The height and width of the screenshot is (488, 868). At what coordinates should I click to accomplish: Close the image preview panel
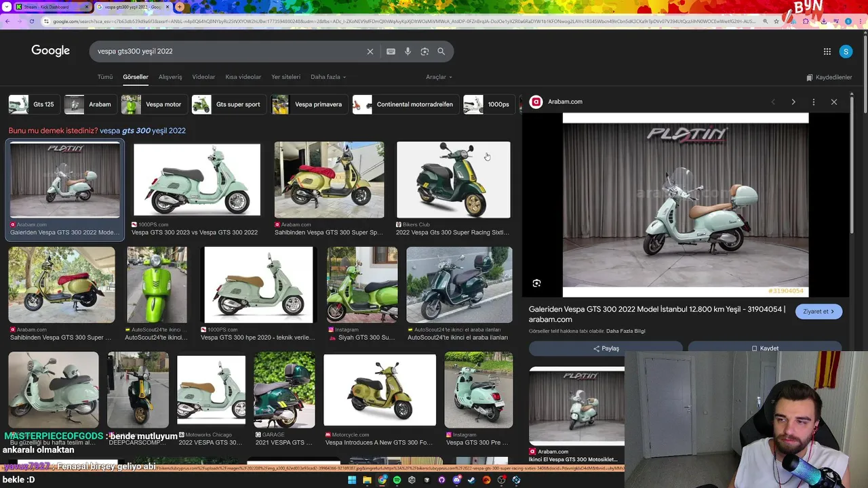pos(834,102)
